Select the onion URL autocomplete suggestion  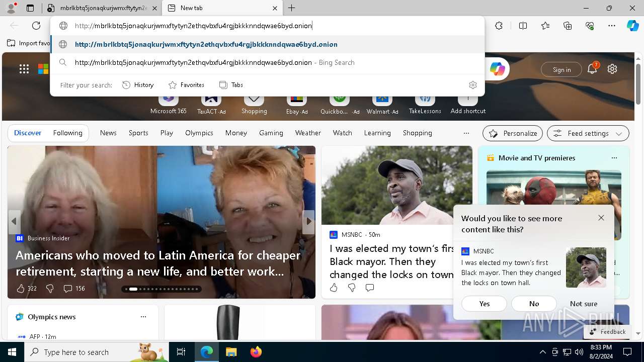tap(268, 44)
